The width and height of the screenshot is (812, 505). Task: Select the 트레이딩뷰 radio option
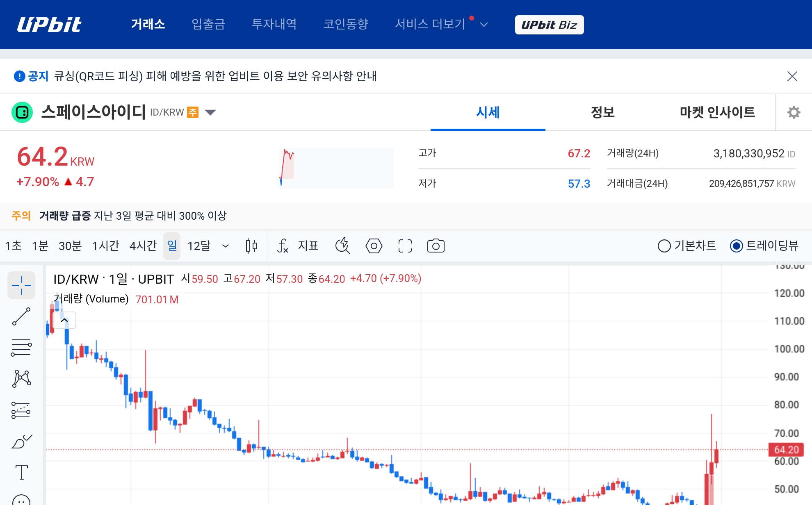pos(764,246)
